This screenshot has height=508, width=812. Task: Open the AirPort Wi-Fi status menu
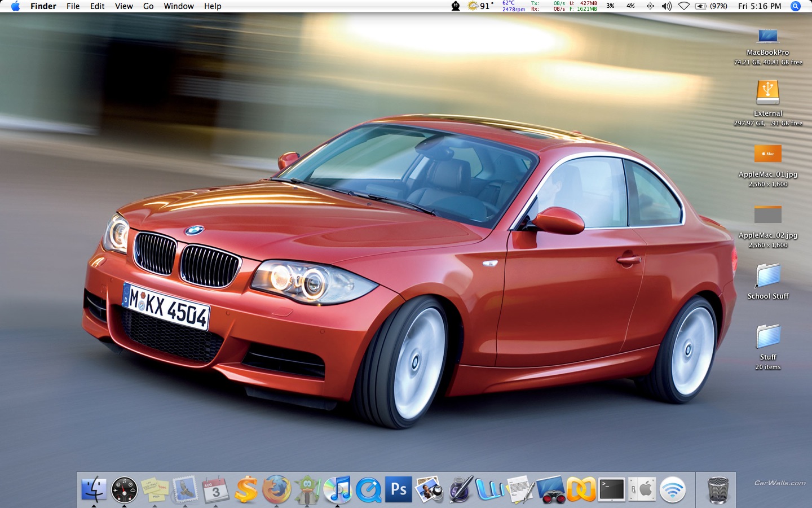click(x=684, y=6)
